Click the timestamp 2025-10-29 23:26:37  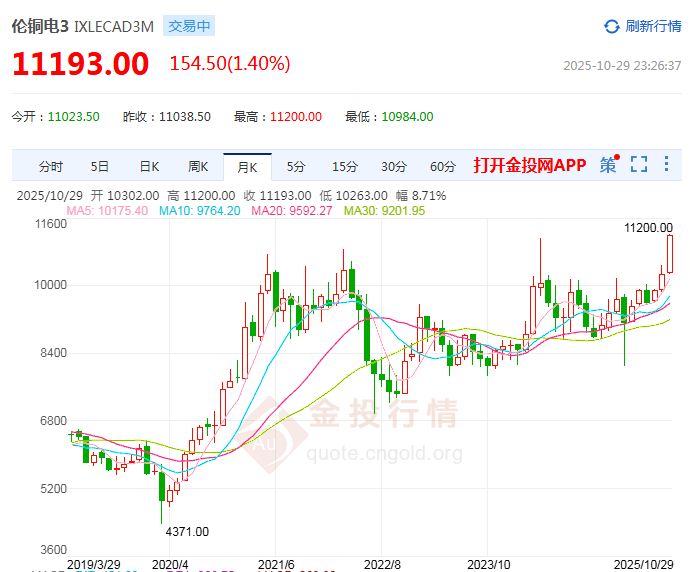[x=622, y=66]
